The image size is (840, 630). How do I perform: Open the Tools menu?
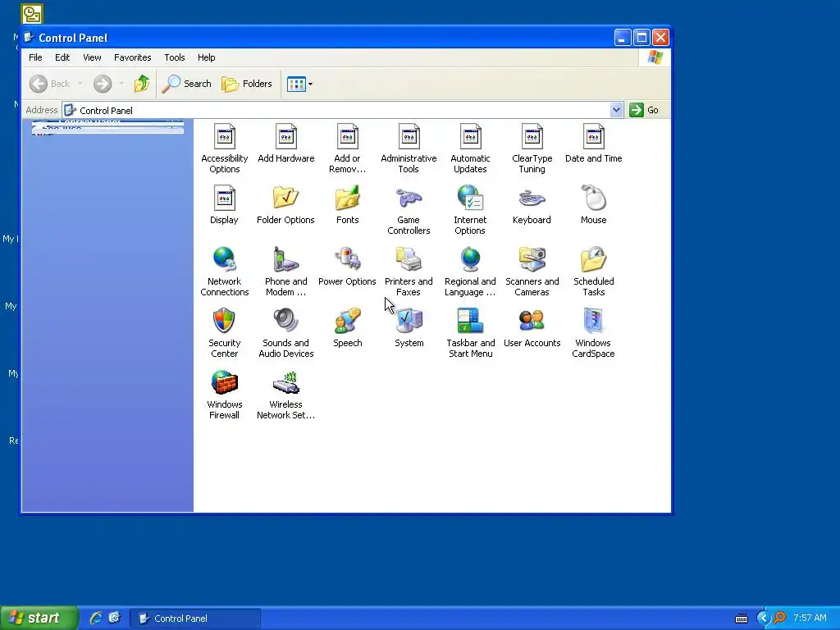(175, 57)
